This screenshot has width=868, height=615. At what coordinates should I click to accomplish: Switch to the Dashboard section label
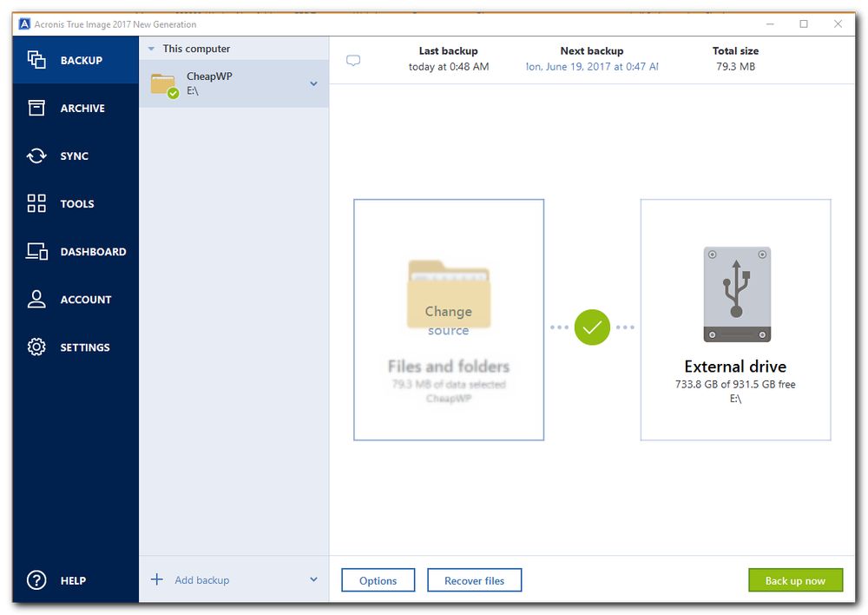[x=93, y=252]
